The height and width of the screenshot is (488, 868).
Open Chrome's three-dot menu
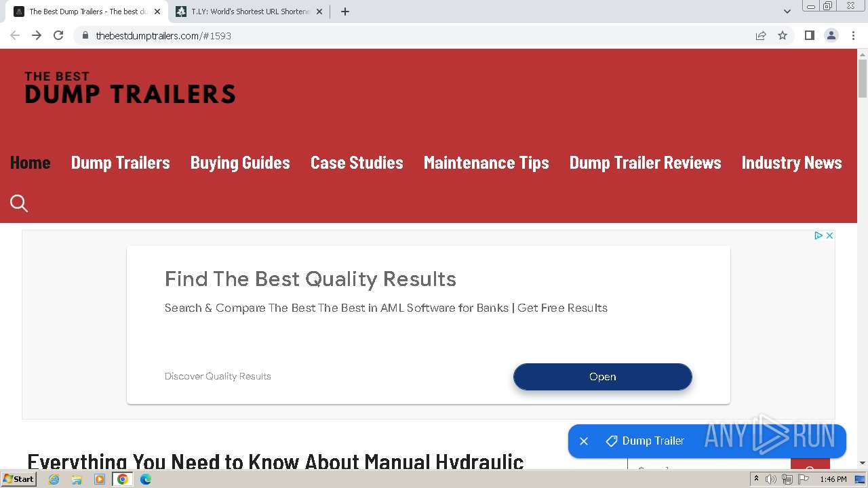(853, 35)
